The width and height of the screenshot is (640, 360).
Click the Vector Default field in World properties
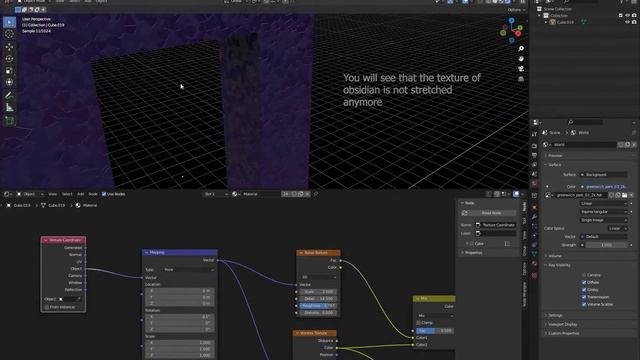[x=604, y=237]
